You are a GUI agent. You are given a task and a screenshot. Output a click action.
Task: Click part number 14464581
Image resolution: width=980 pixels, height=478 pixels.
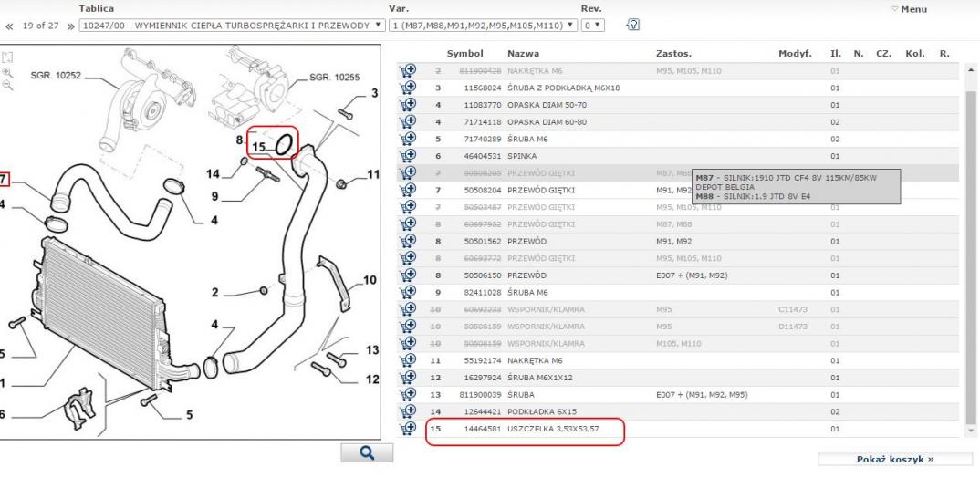pyautogui.click(x=483, y=429)
